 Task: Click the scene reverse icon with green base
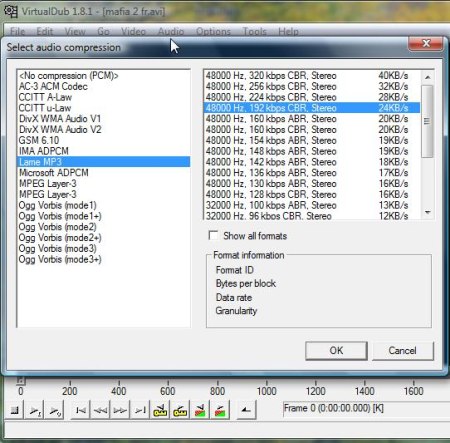click(200, 410)
